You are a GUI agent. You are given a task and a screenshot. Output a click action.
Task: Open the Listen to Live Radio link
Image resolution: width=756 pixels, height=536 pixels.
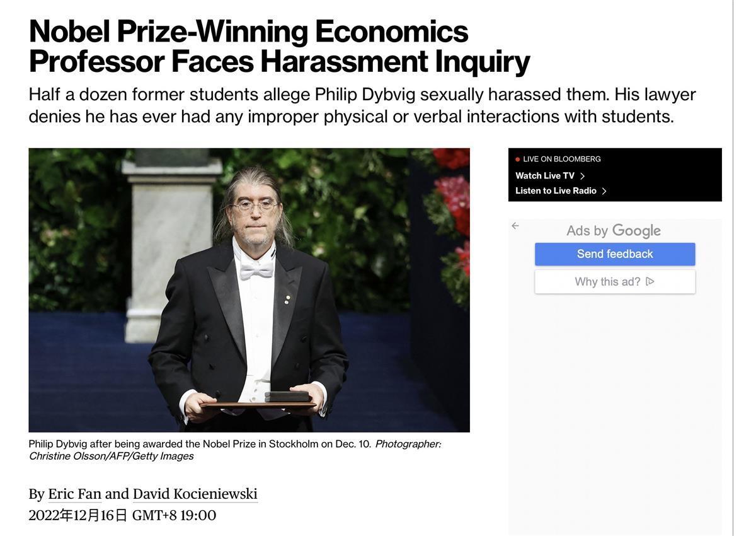click(556, 191)
